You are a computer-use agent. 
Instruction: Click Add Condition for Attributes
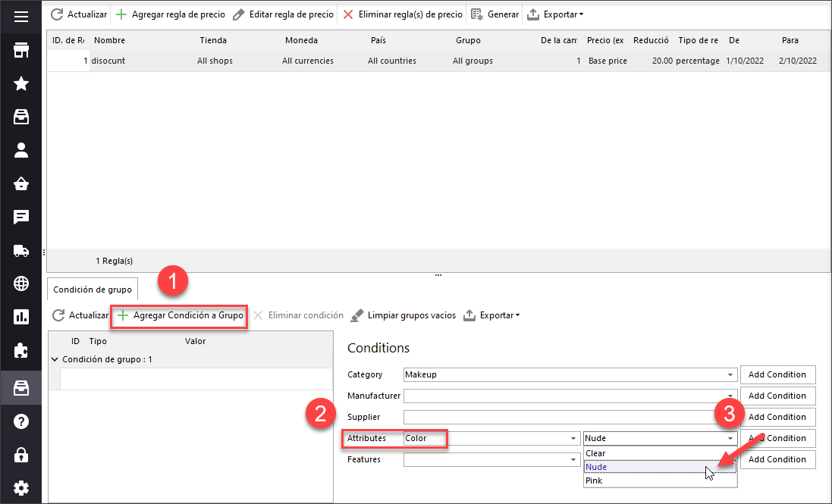point(777,438)
